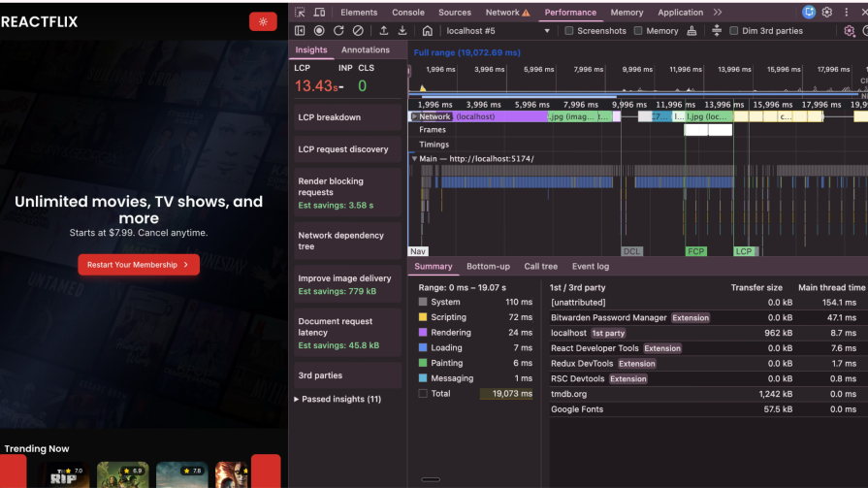The width and height of the screenshot is (868, 488).
Task: Open the LCP breakdown insight
Action: pyautogui.click(x=330, y=117)
